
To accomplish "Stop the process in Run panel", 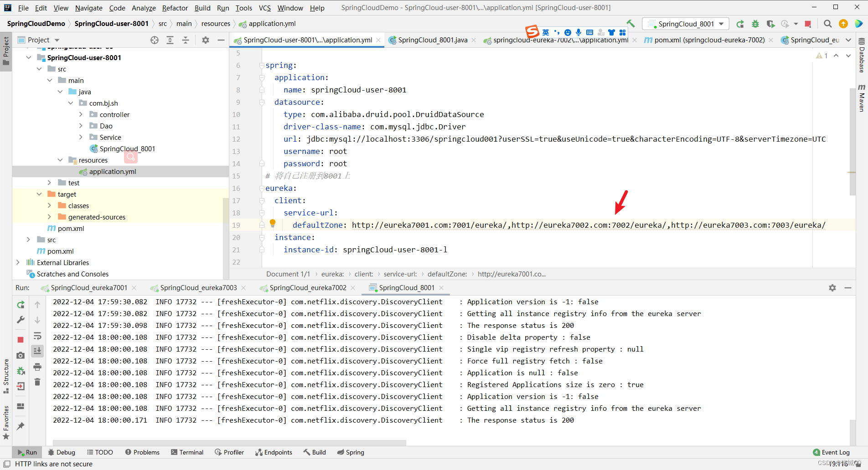I will click(21, 340).
